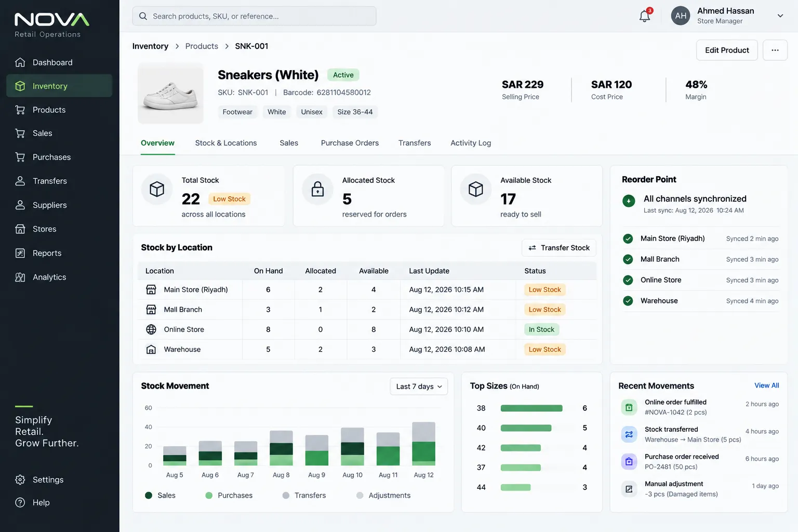The width and height of the screenshot is (798, 532).
Task: Click the Warehouse building icon in table
Action: coord(151,350)
